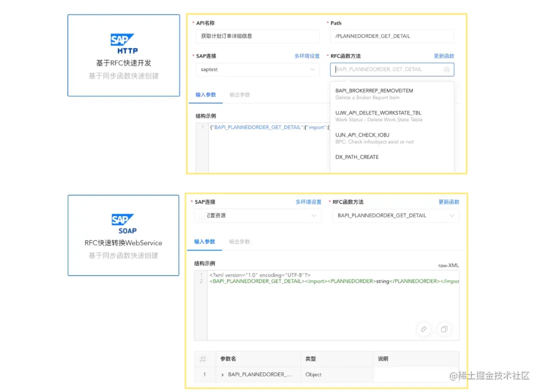Click the SAP SOAP logo on WebService card
The height and width of the screenshot is (392, 541).
click(x=123, y=222)
